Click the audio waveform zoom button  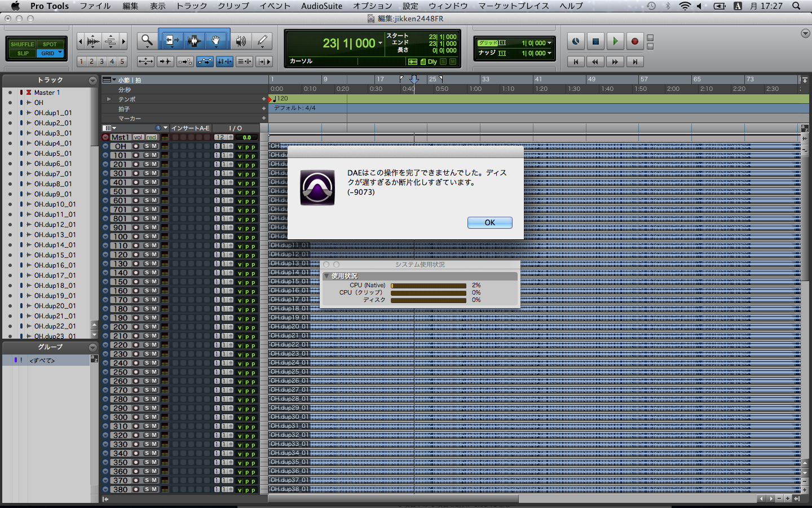(93, 41)
